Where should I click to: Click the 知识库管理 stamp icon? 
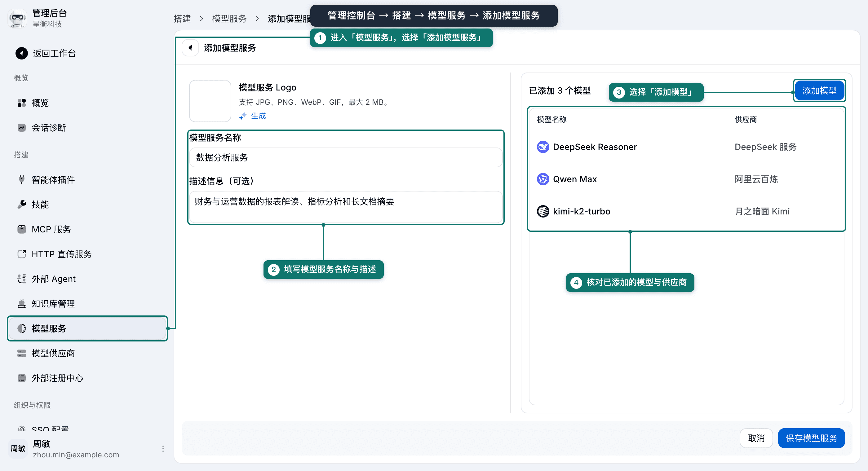tap(22, 304)
